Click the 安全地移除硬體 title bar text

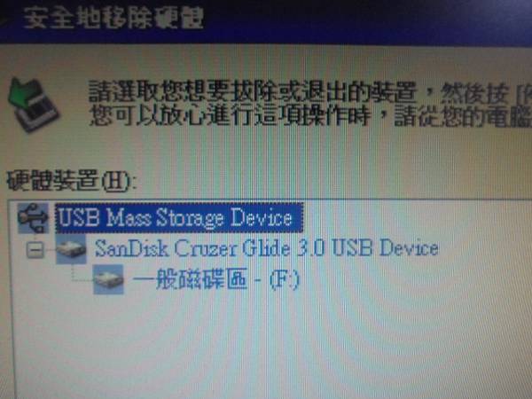coord(114,18)
